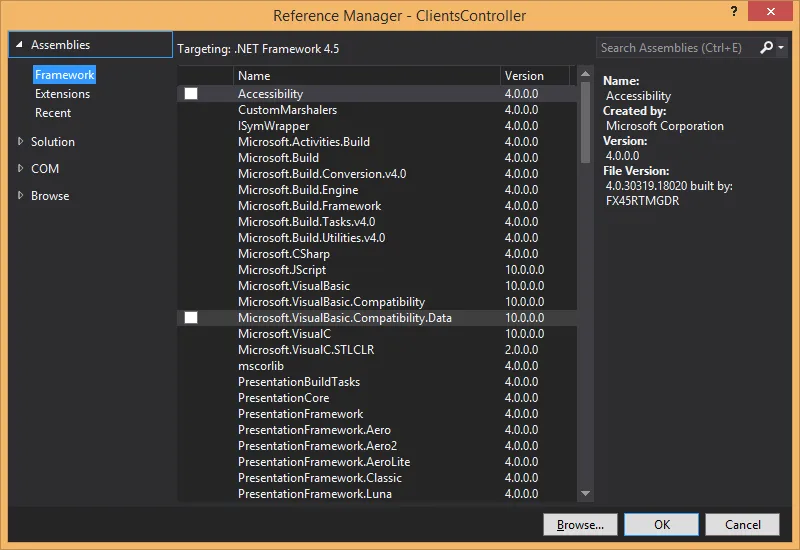Check the Accessibility assembly checkbox
The width and height of the screenshot is (800, 550).
tap(191, 93)
